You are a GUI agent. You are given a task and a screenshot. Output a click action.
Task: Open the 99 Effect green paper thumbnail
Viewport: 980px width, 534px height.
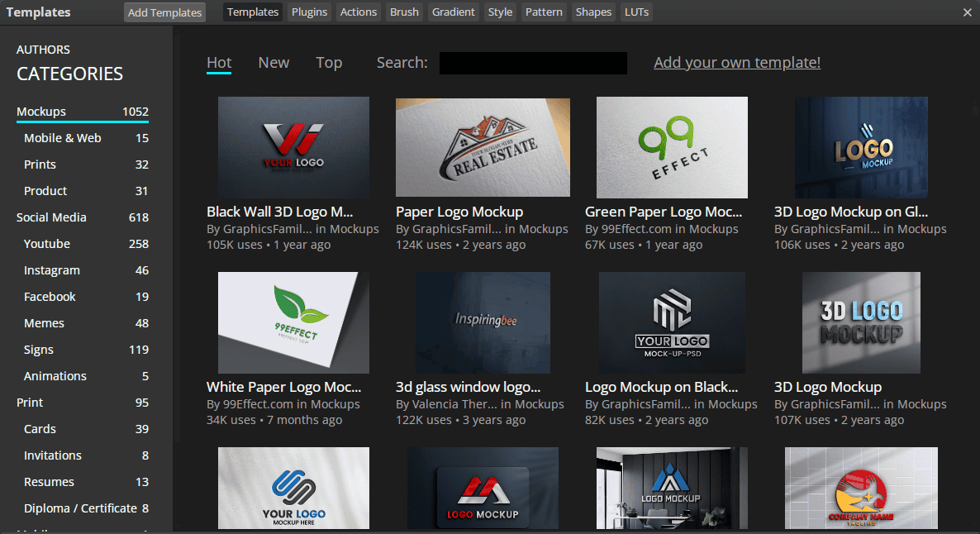click(x=672, y=147)
